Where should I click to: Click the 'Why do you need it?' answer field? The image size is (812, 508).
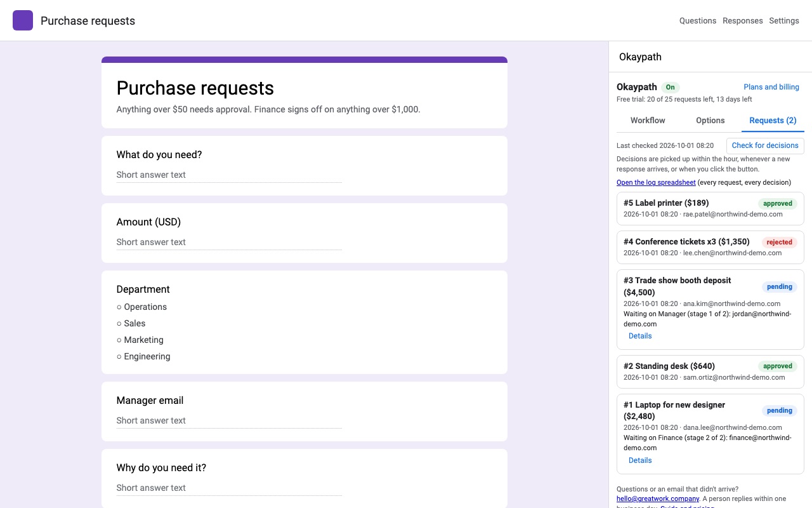click(x=229, y=488)
